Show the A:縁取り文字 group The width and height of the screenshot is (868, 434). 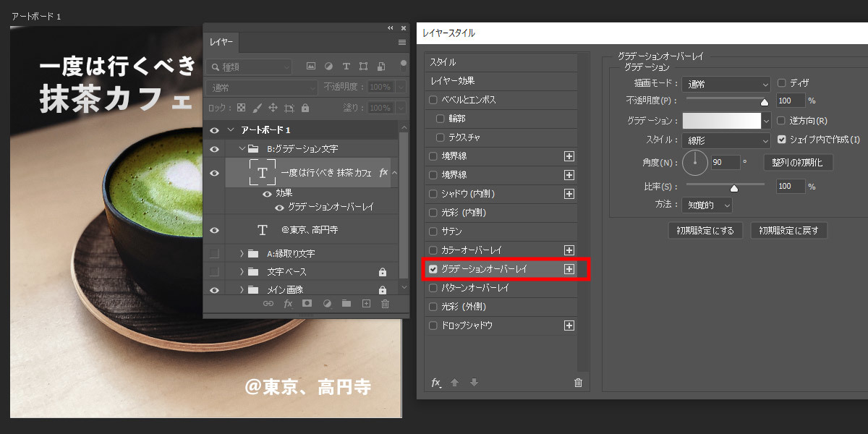[214, 253]
